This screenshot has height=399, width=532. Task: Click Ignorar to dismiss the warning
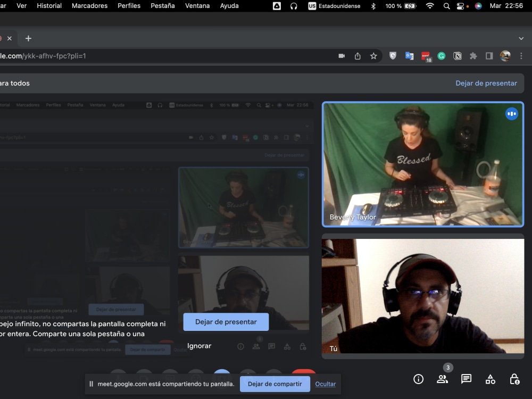coord(199,346)
